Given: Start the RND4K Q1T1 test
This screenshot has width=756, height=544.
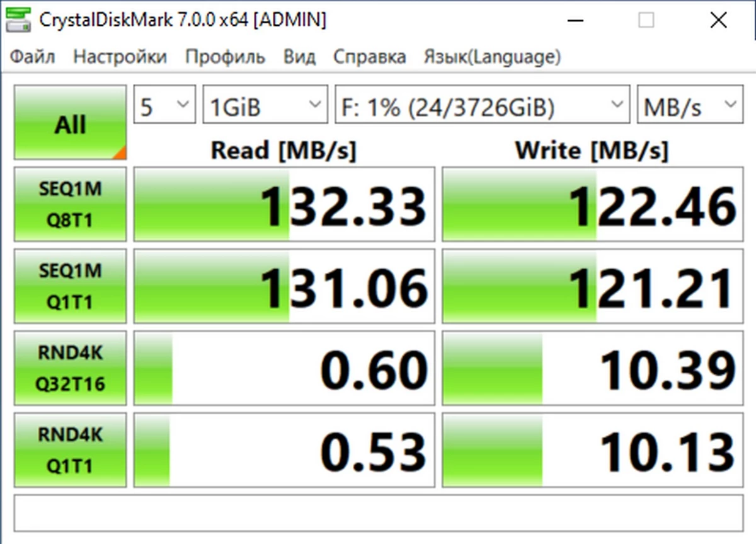Looking at the screenshot, I should coord(70,449).
